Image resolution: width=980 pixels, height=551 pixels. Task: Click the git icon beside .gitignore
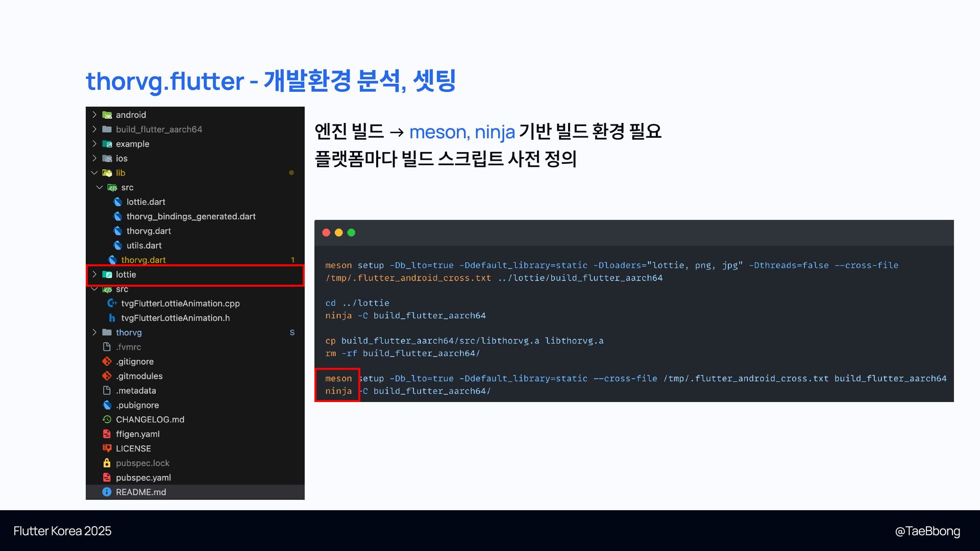point(107,362)
